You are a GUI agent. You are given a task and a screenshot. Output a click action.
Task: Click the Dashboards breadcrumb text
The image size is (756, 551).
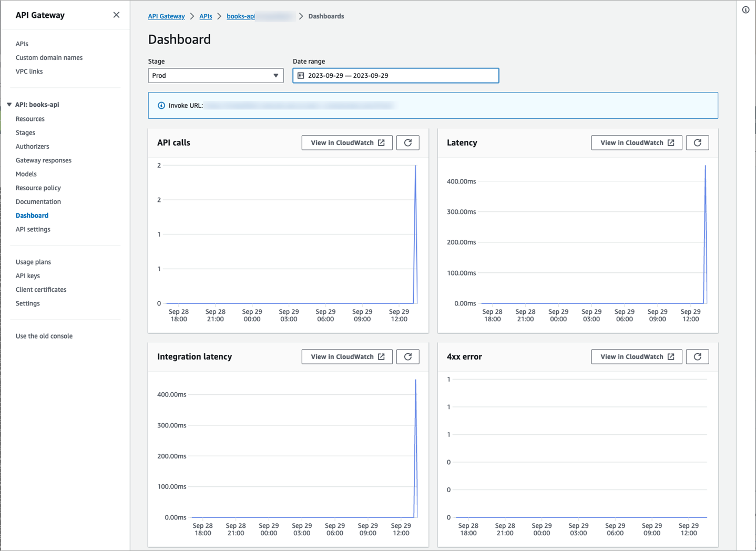pyautogui.click(x=326, y=16)
